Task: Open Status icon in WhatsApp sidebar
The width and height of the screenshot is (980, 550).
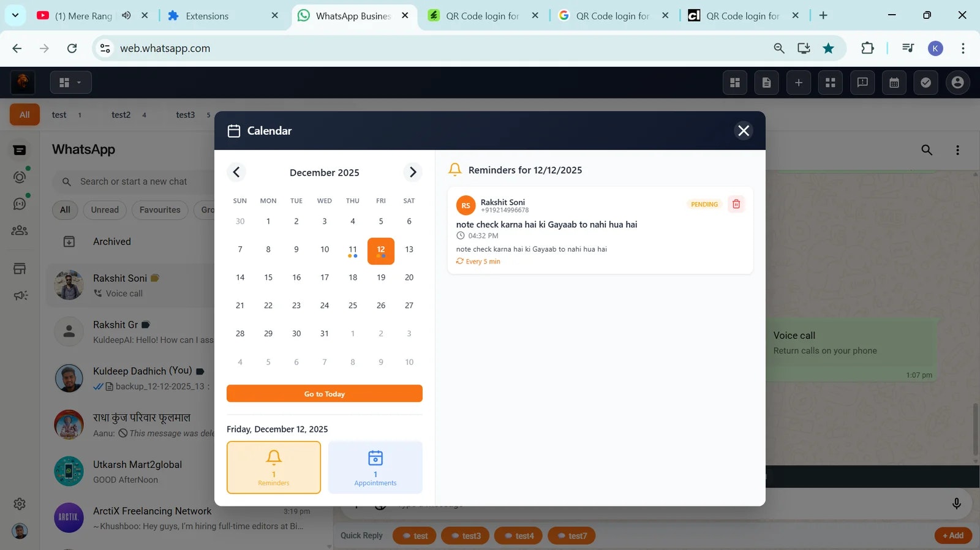Action: coord(20,177)
